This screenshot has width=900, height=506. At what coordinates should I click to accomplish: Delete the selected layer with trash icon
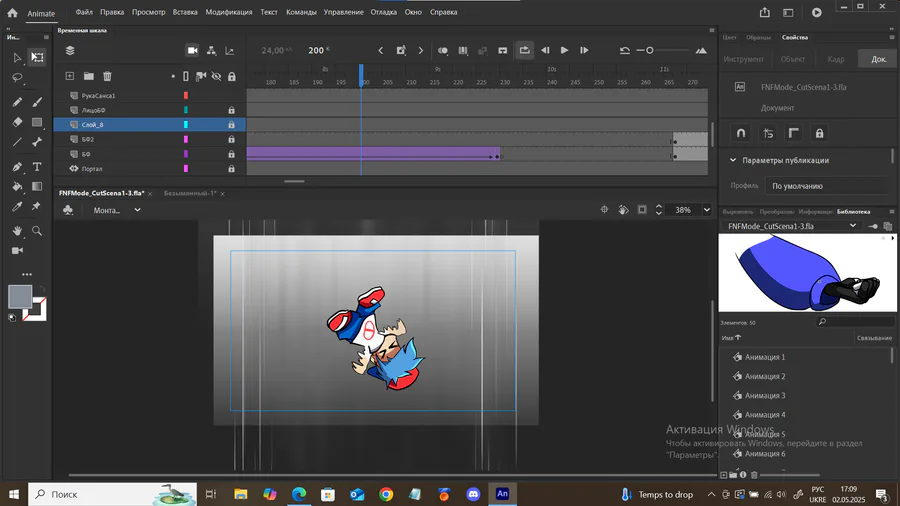point(107,76)
